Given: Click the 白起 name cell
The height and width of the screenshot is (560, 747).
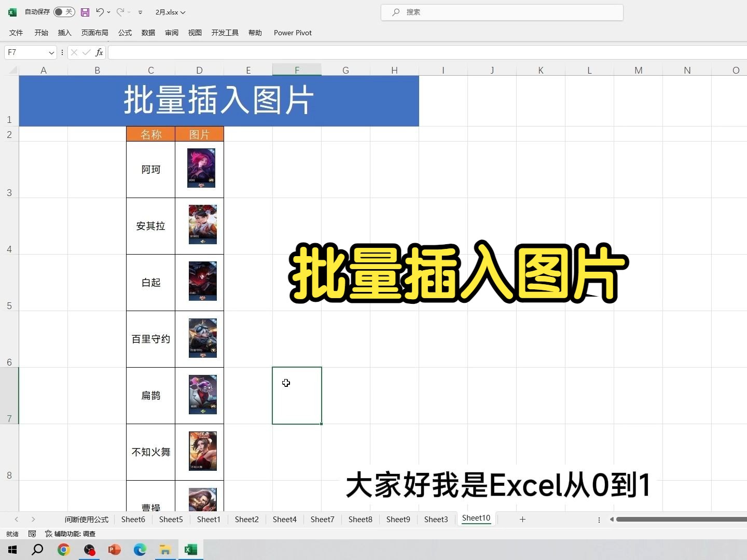Looking at the screenshot, I should point(150,283).
